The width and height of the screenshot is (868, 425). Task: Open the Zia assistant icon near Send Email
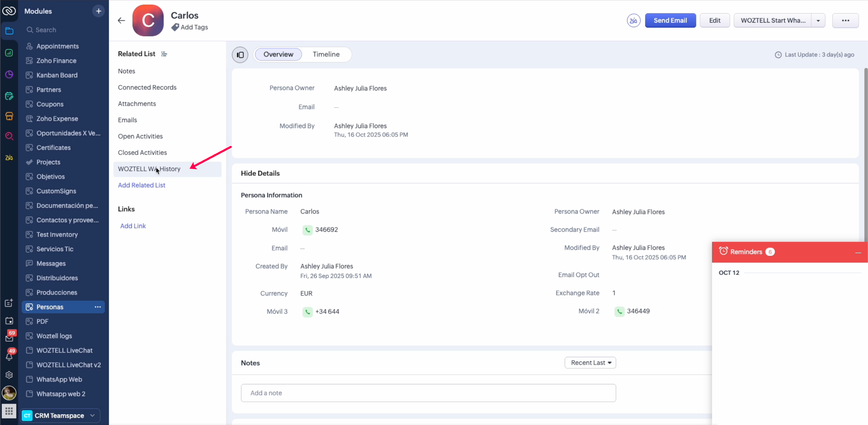633,20
